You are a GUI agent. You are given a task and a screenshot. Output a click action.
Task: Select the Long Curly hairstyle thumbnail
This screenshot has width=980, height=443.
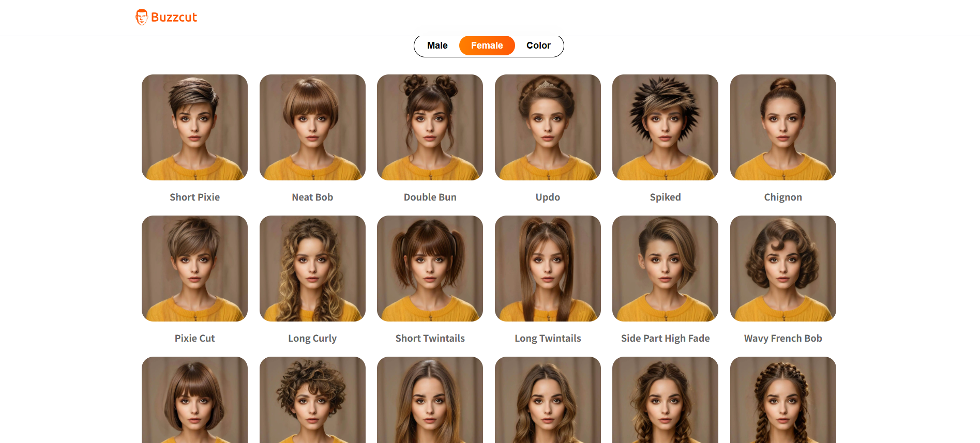click(312, 268)
